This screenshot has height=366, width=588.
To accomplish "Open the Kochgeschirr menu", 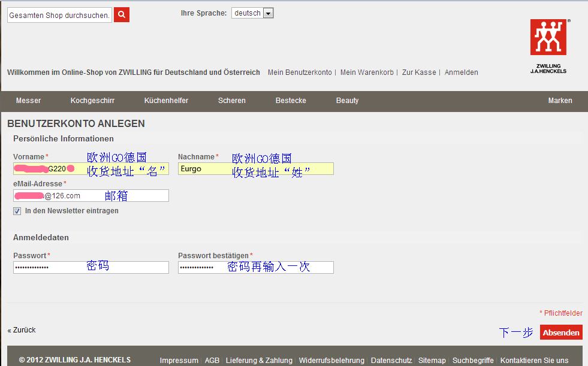I will click(x=92, y=101).
